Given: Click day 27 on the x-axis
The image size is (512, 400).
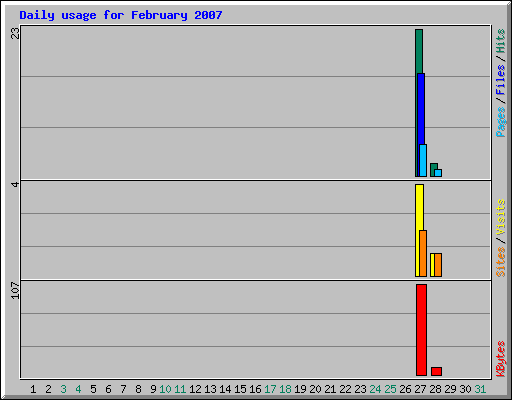Looking at the screenshot, I should 420,389.
